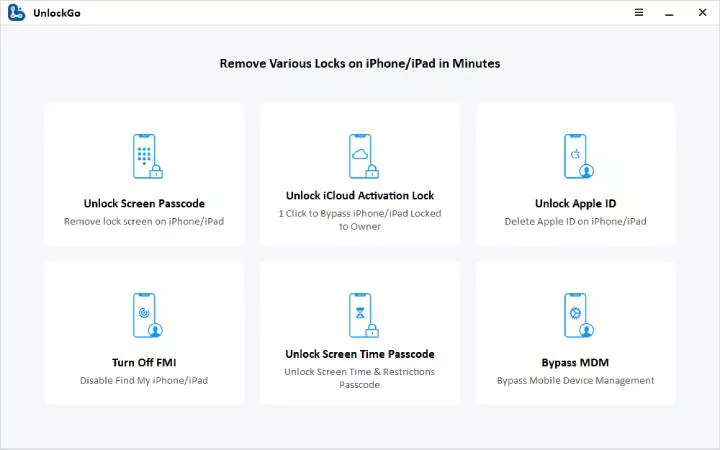
Task: Click 'Delete Apple ID on iPhone/iPad' text
Action: click(x=575, y=221)
